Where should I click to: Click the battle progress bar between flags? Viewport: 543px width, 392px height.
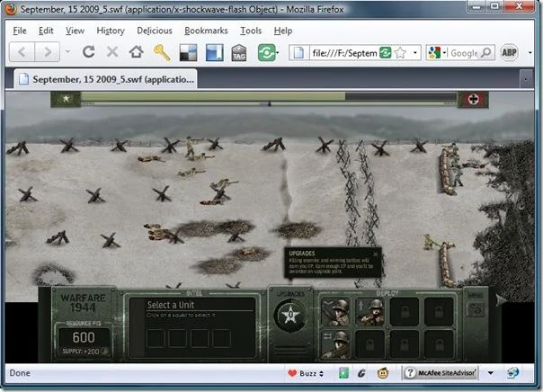[x=269, y=98]
